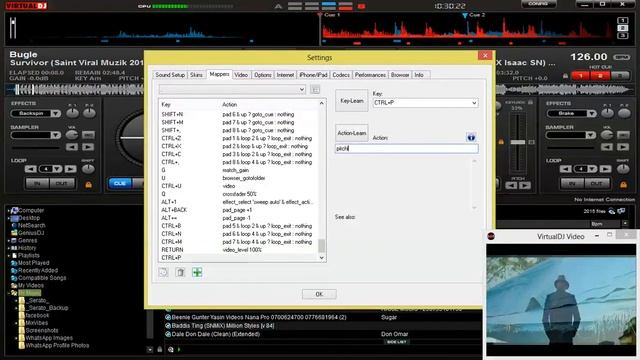
Task: Toggle the orange lock icon in right deck loop section
Action: [x=623, y=184]
